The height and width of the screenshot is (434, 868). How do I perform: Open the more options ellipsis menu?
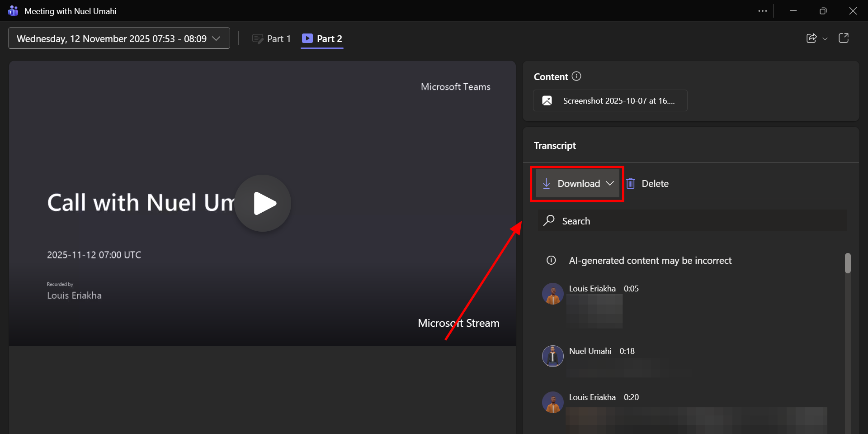[763, 11]
